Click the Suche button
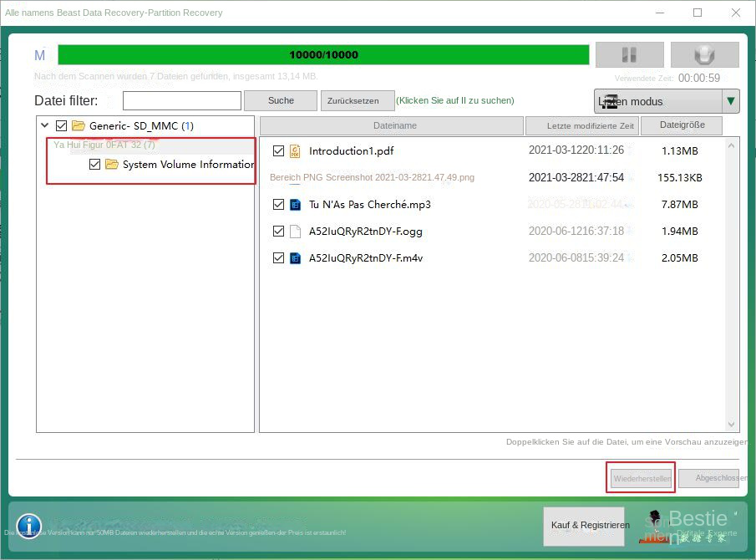This screenshot has height=560, width=756. [x=281, y=101]
